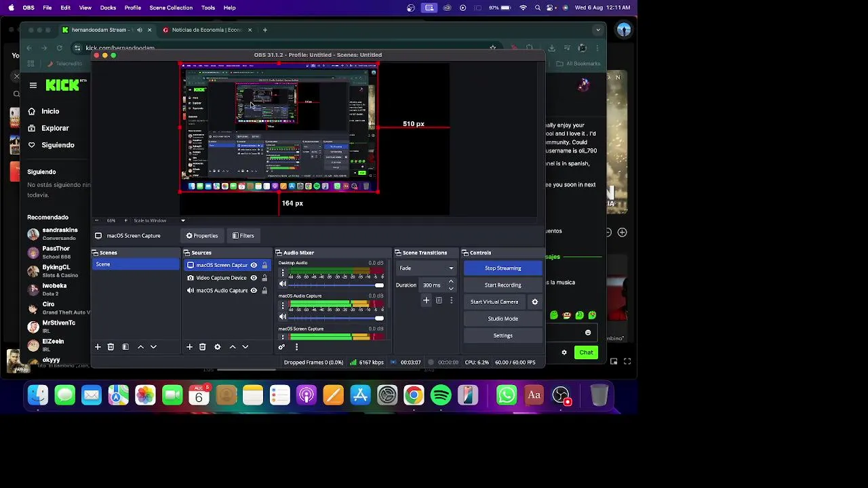Add a new scene with the plus icon
This screenshot has width=868, height=488.
coord(98,347)
